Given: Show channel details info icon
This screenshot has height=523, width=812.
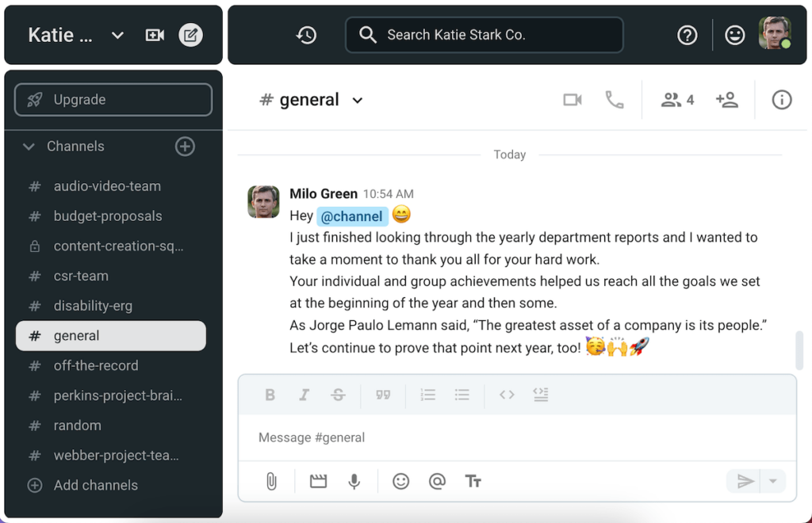Looking at the screenshot, I should pos(782,100).
